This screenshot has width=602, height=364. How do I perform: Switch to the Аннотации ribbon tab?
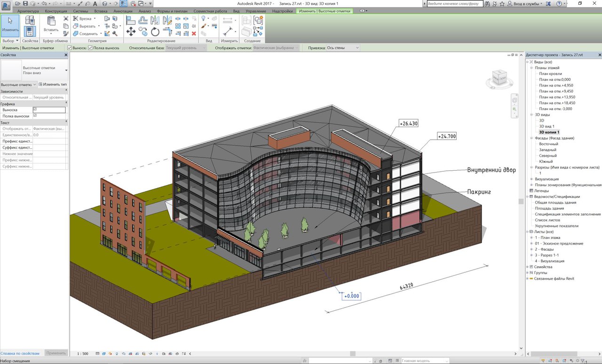(122, 11)
